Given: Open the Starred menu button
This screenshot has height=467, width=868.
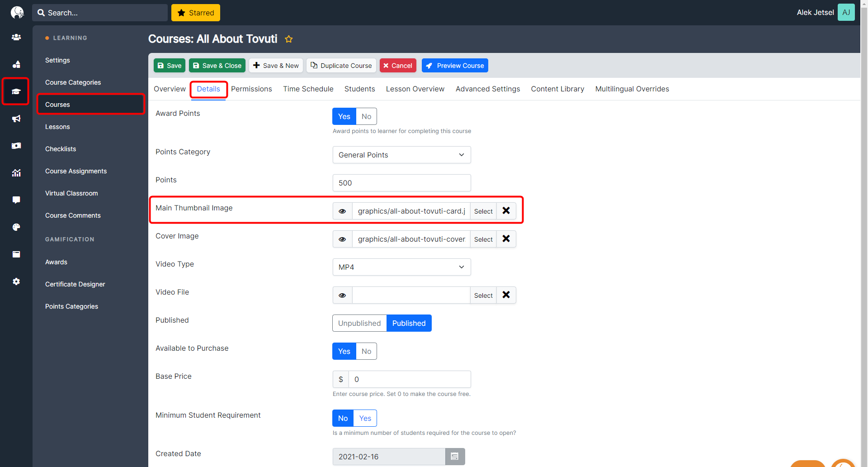Looking at the screenshot, I should [196, 13].
